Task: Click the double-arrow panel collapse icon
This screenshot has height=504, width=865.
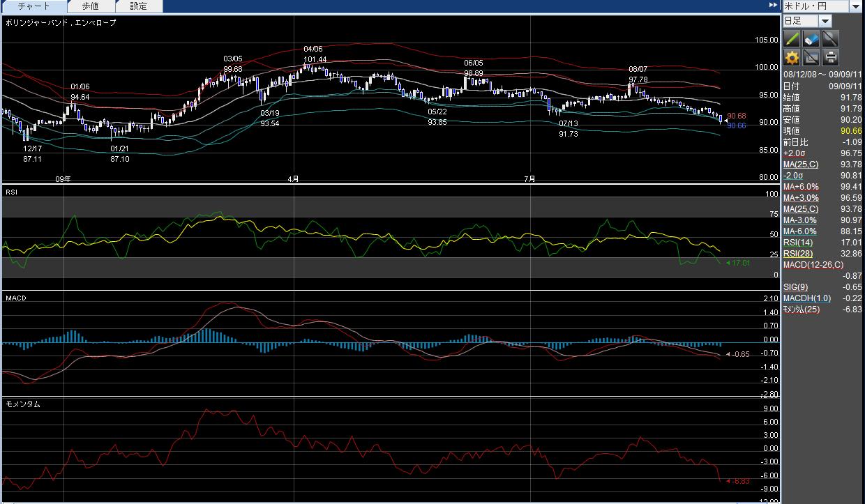Action: coord(773,6)
